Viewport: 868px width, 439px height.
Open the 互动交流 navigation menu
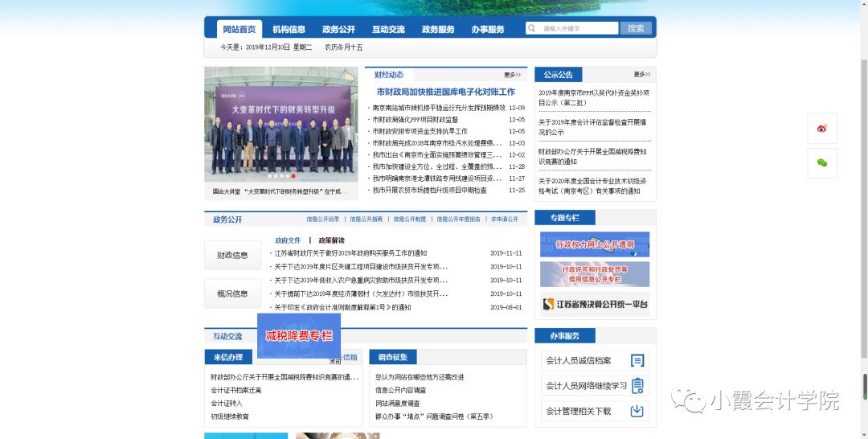pyautogui.click(x=389, y=29)
